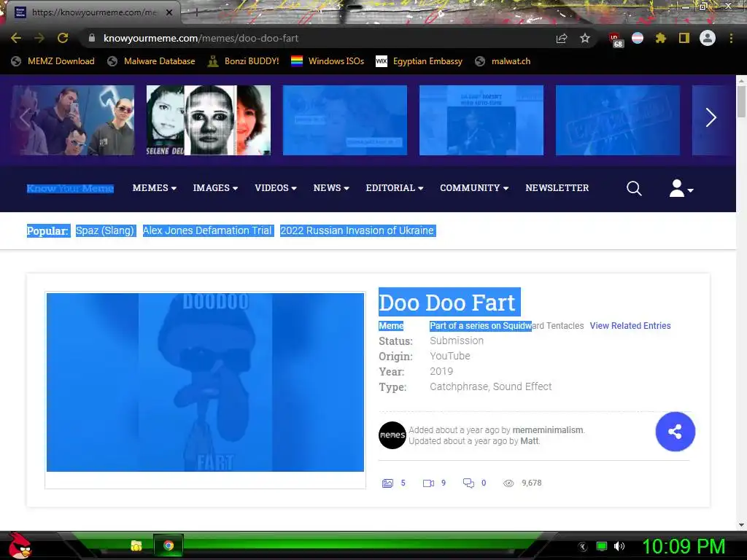The image size is (747, 560).
Task: Click the page vertical scrollbar thumb
Action: [741, 101]
